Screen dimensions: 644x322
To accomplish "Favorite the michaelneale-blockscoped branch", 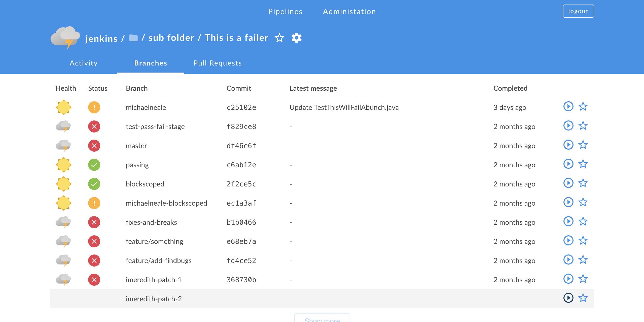I will pos(583,202).
